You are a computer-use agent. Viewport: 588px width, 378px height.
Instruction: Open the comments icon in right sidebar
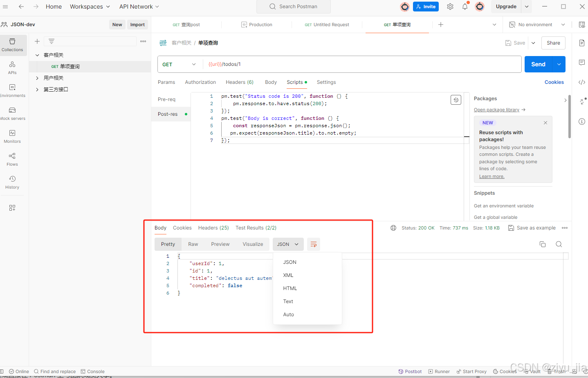(x=582, y=63)
